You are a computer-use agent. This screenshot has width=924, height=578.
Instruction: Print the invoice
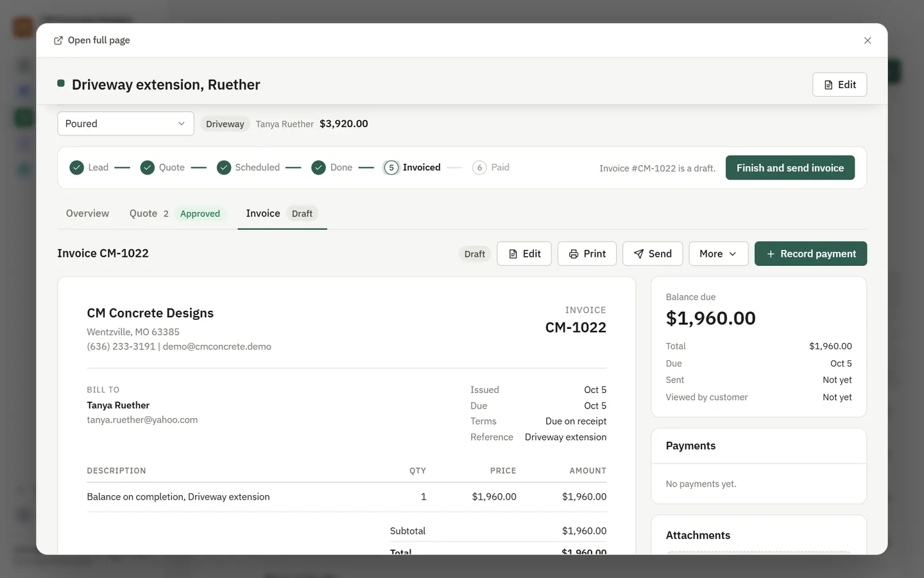point(587,254)
